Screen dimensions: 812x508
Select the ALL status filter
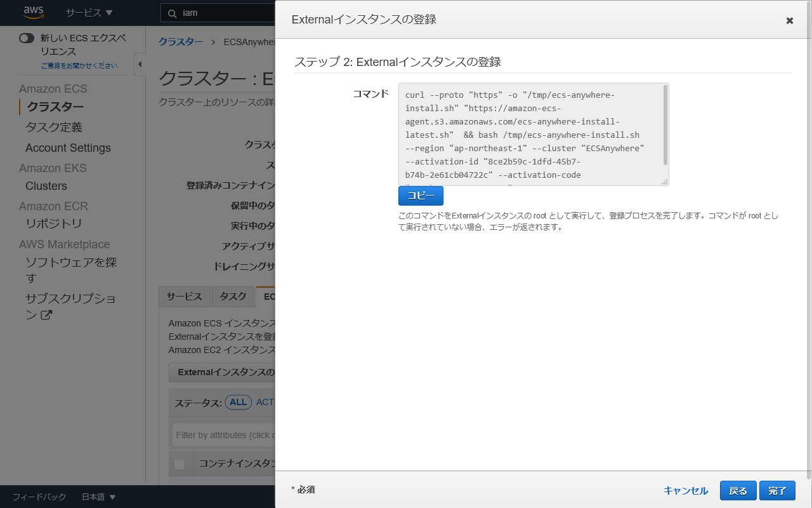point(238,402)
